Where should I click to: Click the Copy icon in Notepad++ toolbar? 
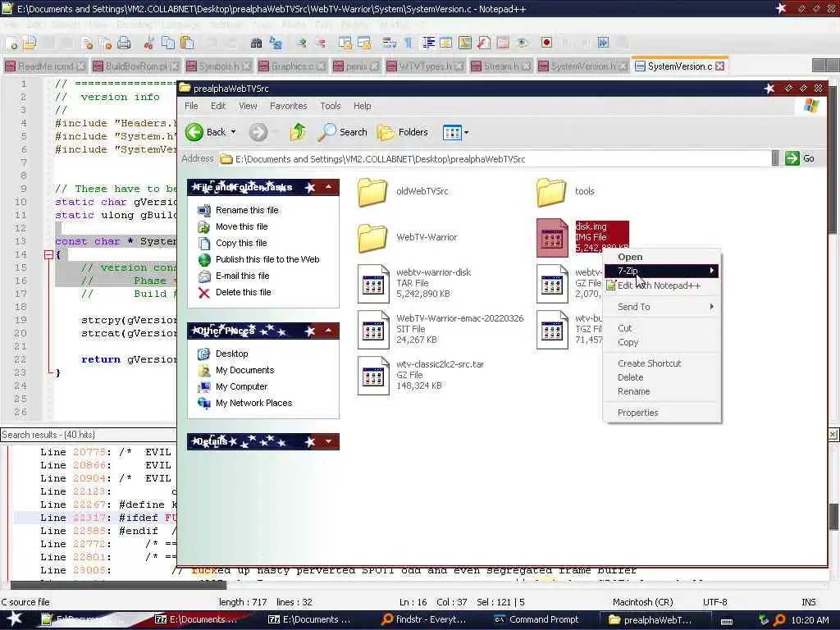tap(168, 43)
